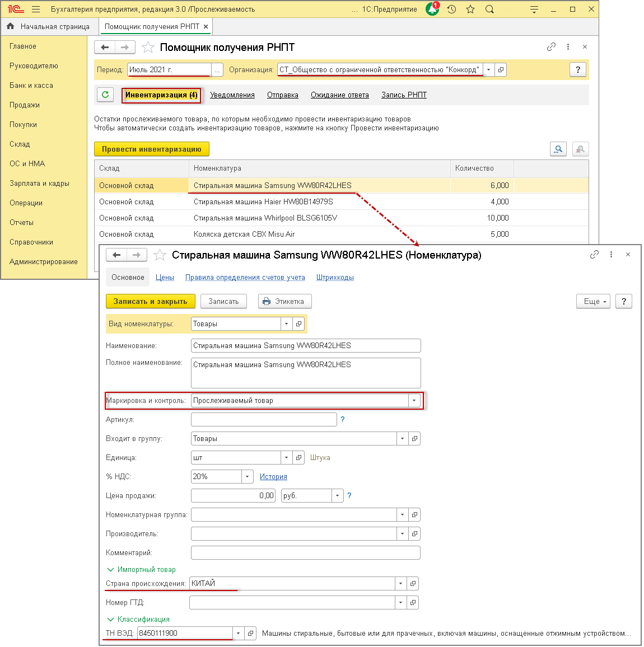Open НДС История link

coord(273,477)
